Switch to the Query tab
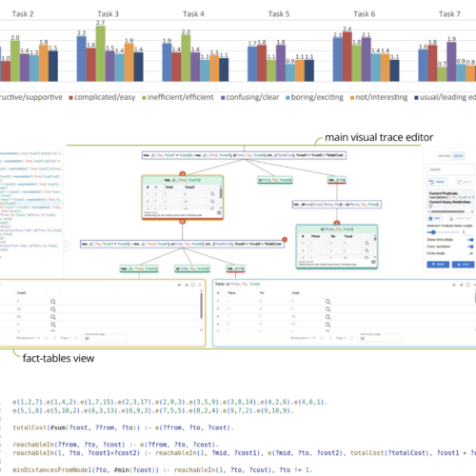Screen dimensions: 476x476 click(x=458, y=156)
